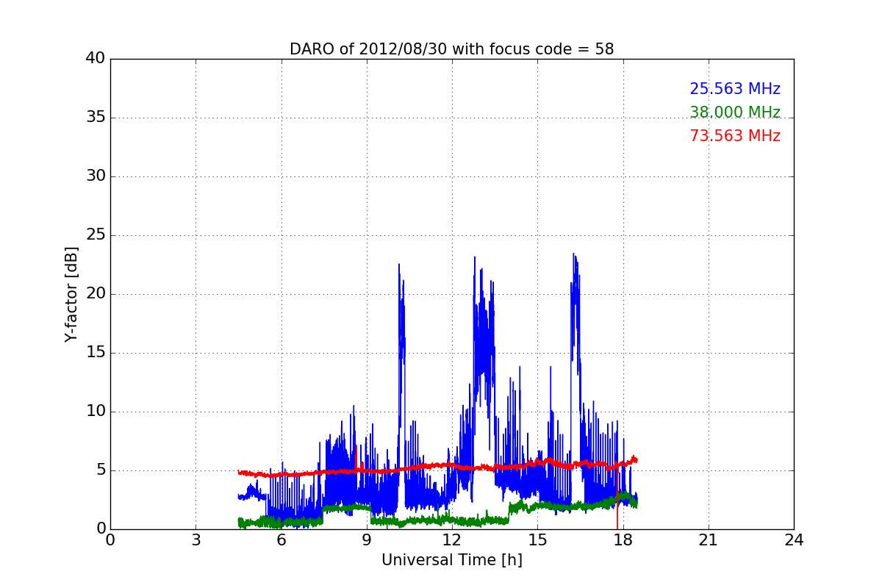Viewport: 882px width, 588px height.
Task: Click the x-axis tick label 15
Action: (537, 539)
